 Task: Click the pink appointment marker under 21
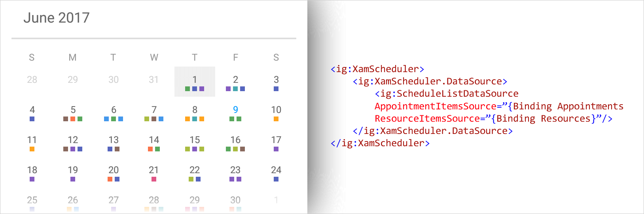coord(154,179)
